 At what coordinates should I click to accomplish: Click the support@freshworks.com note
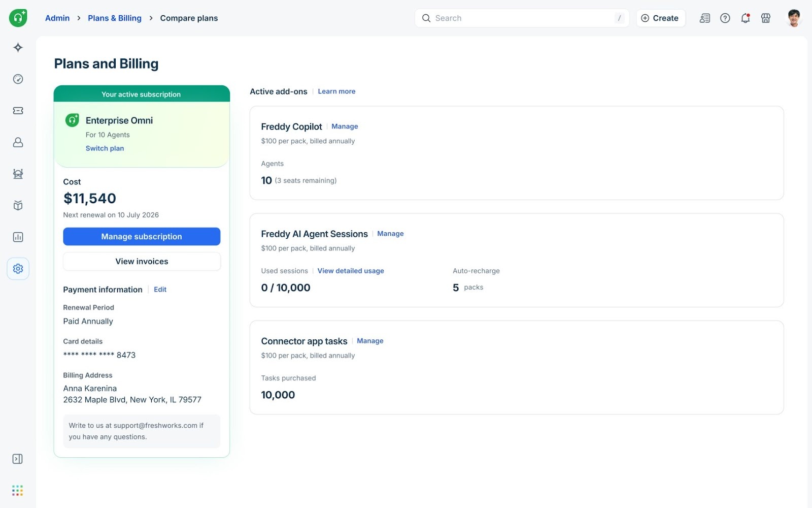tap(142, 431)
